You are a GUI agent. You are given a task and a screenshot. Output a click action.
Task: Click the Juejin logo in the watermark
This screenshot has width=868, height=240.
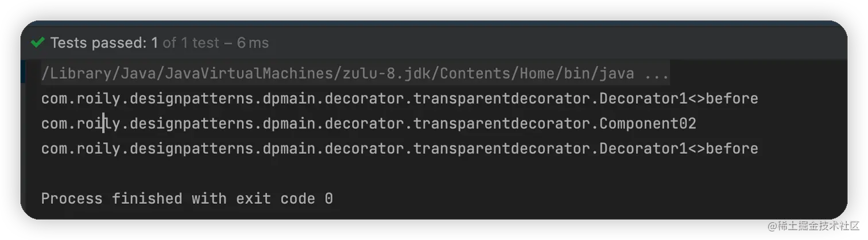pyautogui.click(x=772, y=226)
